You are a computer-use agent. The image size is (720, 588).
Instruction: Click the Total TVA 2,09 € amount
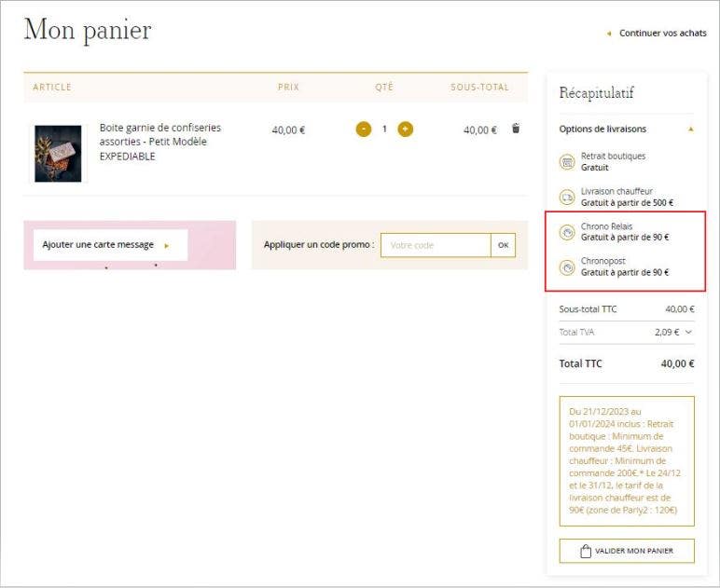[x=667, y=332]
